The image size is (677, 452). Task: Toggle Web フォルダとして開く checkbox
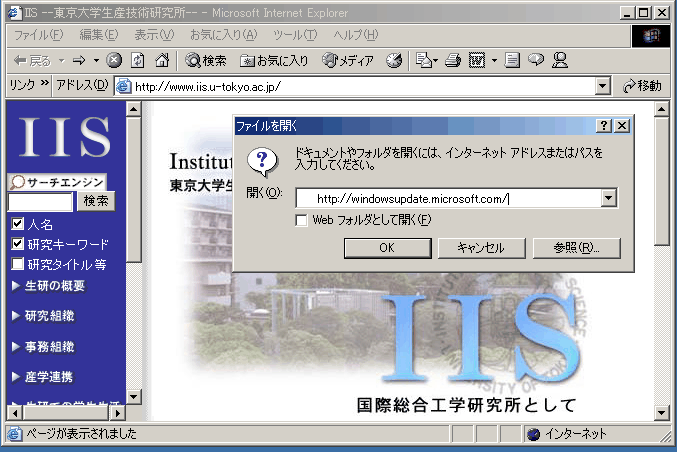click(x=301, y=220)
